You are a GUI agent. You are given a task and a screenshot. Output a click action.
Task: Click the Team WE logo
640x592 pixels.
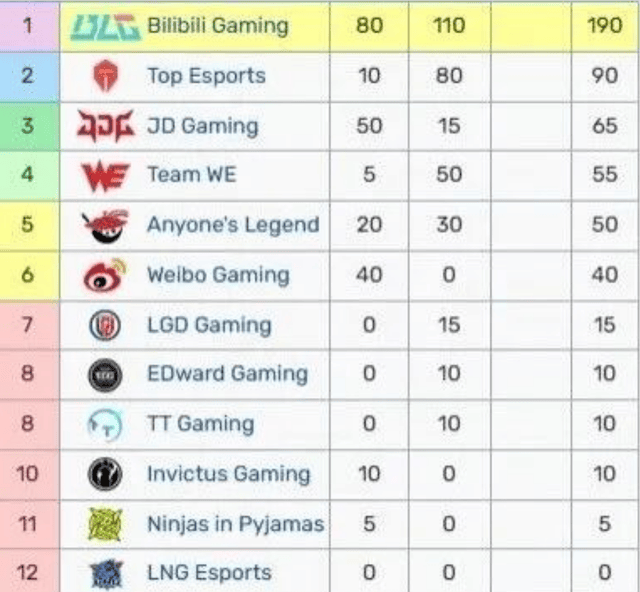click(x=106, y=176)
